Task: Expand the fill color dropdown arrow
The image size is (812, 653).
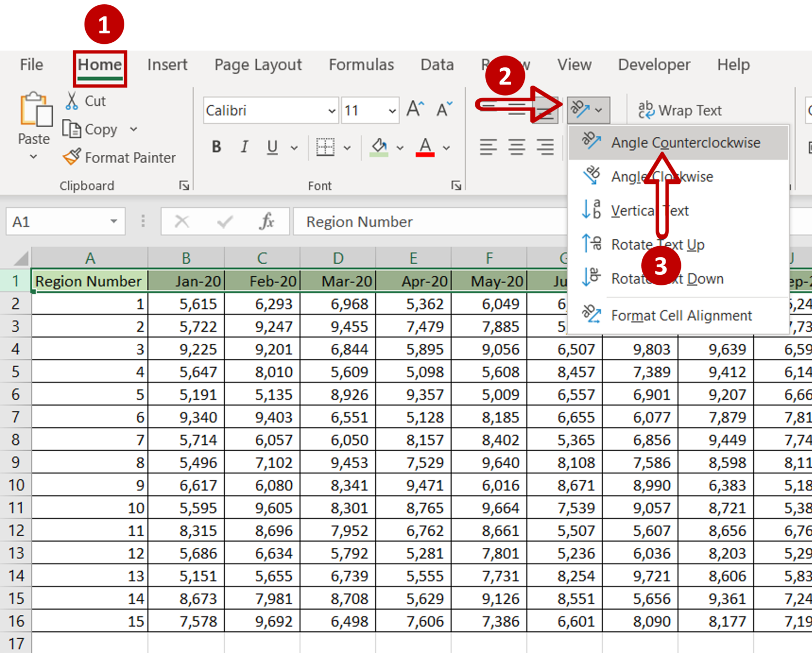Action: [x=400, y=148]
